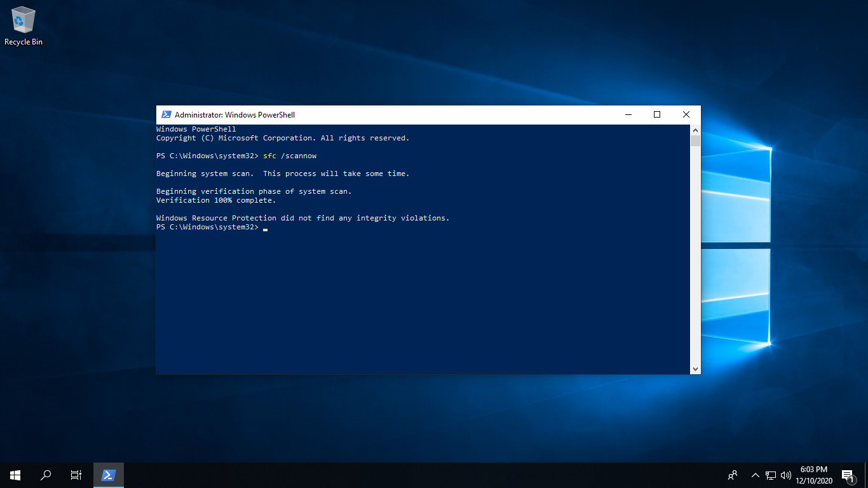Maximize the PowerShell window
The height and width of the screenshot is (488, 868).
tap(657, 114)
